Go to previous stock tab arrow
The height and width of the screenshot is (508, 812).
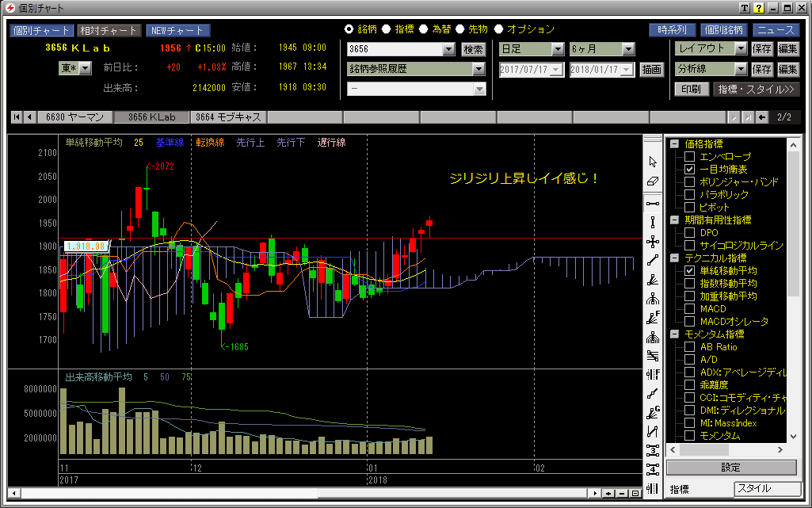[x=29, y=117]
